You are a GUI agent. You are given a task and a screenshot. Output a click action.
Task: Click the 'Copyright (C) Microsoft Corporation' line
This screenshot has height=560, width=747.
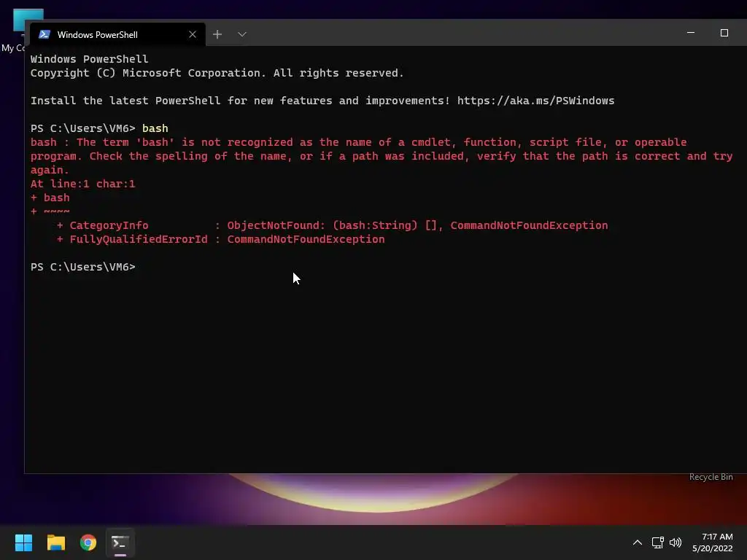(x=217, y=73)
